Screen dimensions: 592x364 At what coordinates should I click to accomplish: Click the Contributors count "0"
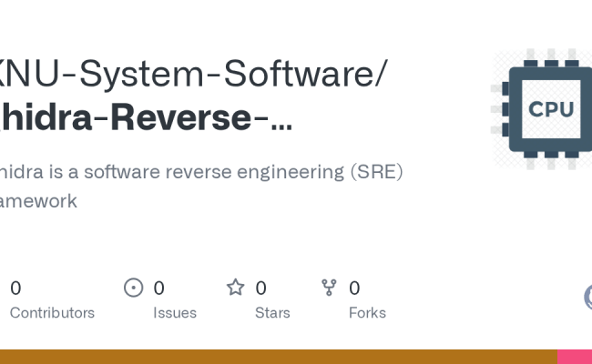[15, 288]
